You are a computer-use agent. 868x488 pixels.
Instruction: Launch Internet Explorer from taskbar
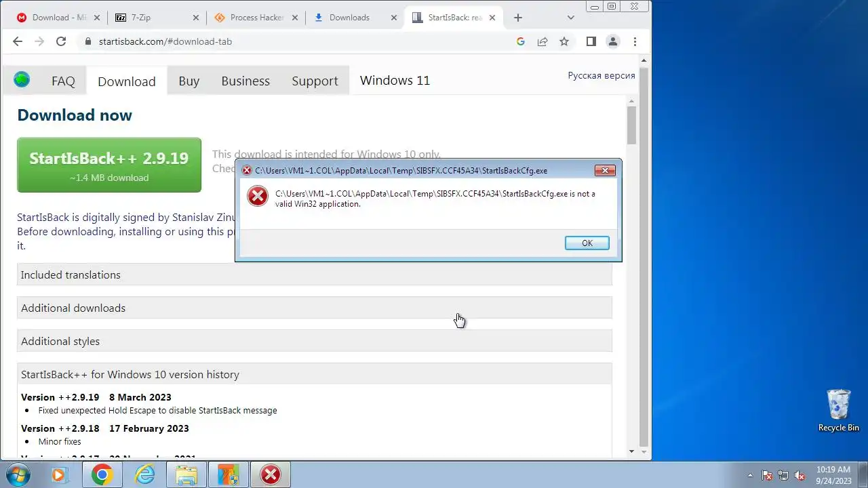[145, 475]
